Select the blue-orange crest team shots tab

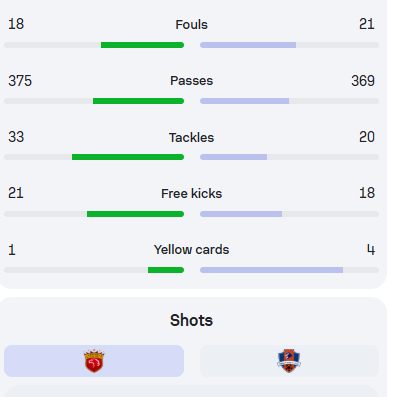pos(289,361)
